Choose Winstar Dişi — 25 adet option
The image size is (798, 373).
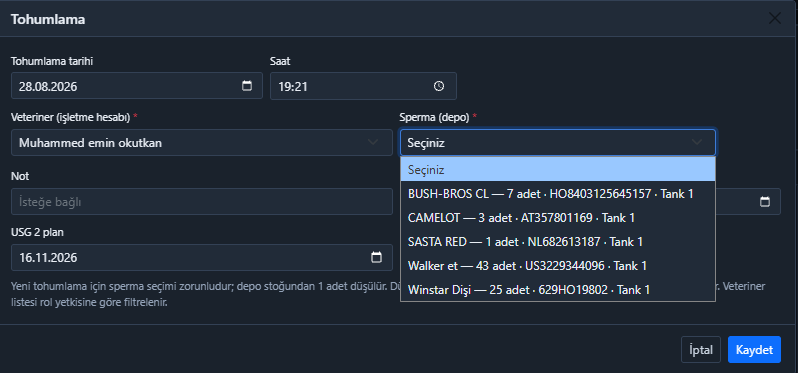pos(558,290)
